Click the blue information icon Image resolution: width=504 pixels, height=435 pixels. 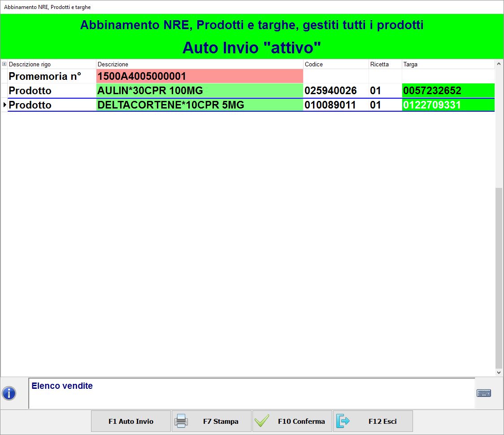9,393
